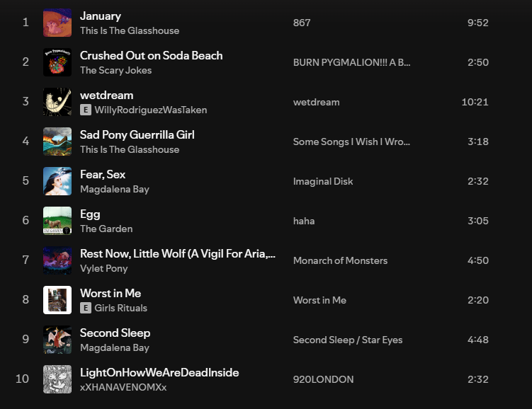Open Rest Now, Little Wolf track title
Image resolution: width=532 pixels, height=409 pixels.
178,254
